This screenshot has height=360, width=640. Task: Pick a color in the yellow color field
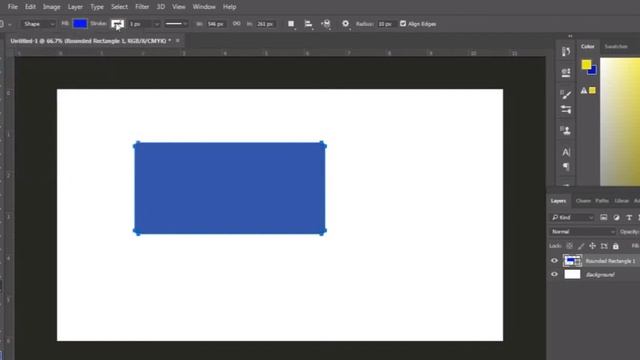click(x=620, y=122)
